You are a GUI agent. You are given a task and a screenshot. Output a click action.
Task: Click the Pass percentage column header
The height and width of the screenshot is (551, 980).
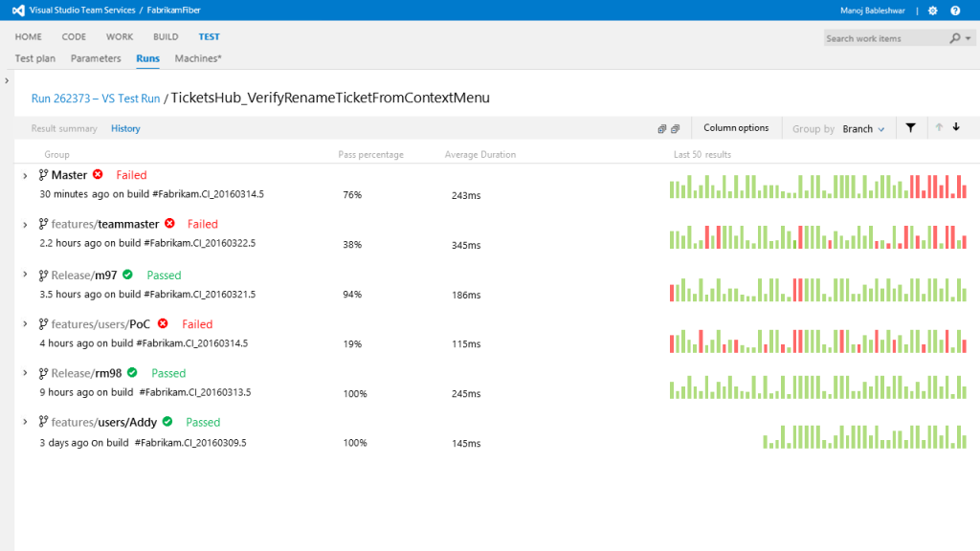point(370,154)
